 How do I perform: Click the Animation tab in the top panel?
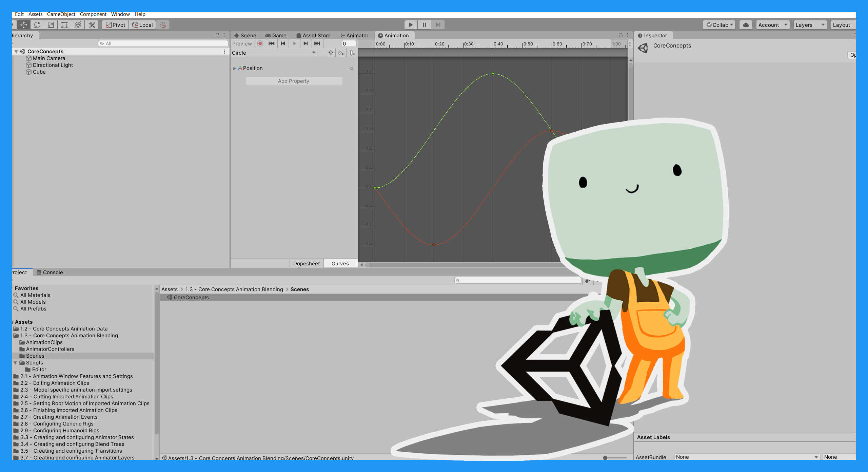click(395, 35)
